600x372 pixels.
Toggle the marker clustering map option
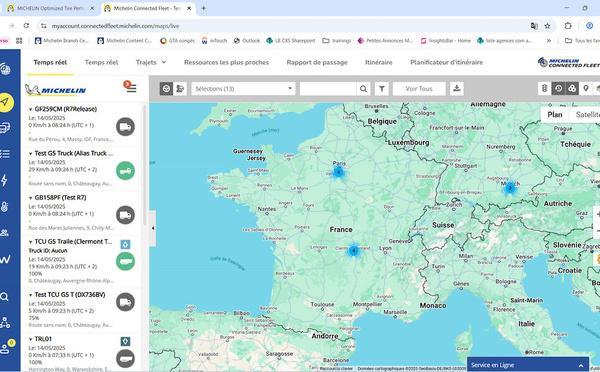tap(572, 89)
